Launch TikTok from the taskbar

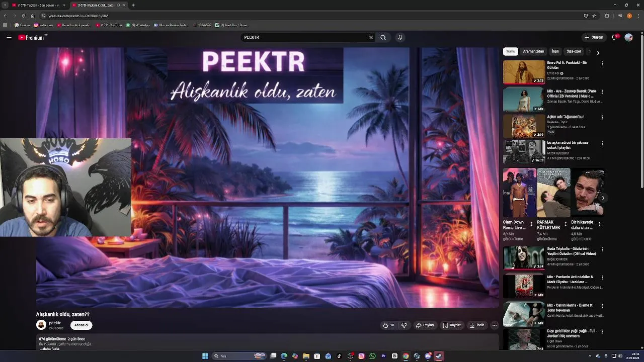(x=339, y=356)
